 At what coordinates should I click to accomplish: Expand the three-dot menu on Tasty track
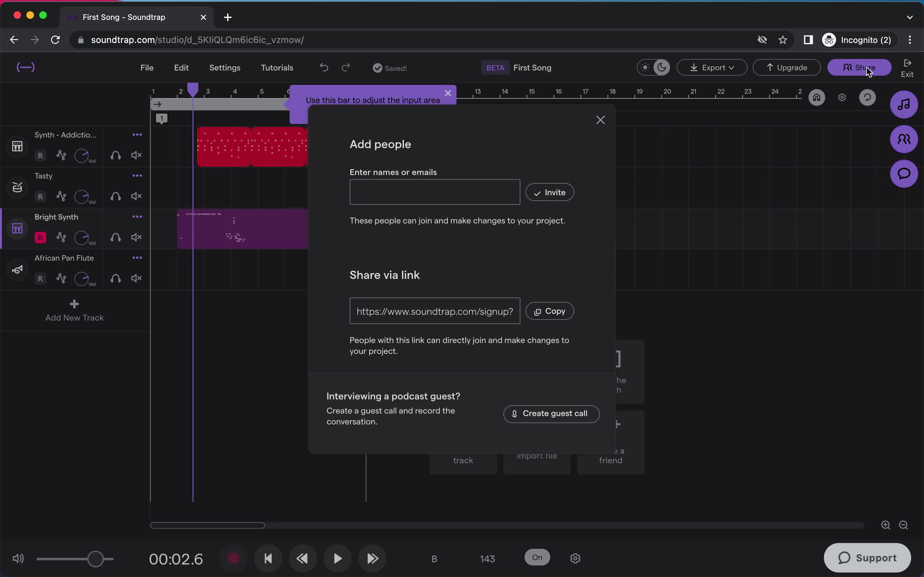(137, 175)
